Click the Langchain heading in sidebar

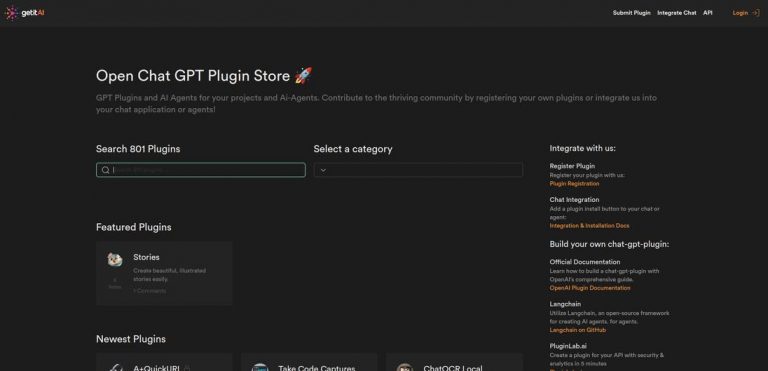[565, 304]
